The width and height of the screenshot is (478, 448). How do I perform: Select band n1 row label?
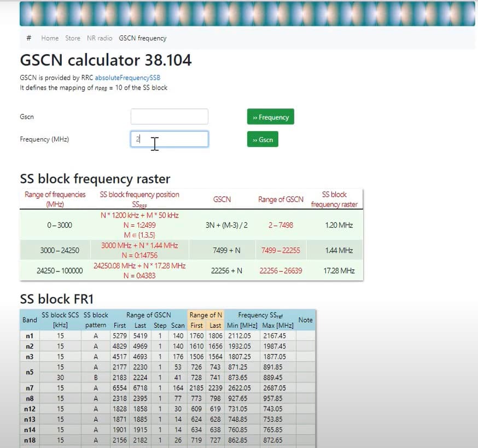30,336
